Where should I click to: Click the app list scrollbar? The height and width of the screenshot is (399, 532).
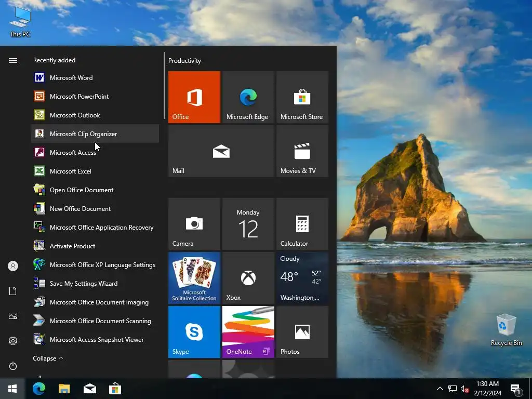coord(164,86)
